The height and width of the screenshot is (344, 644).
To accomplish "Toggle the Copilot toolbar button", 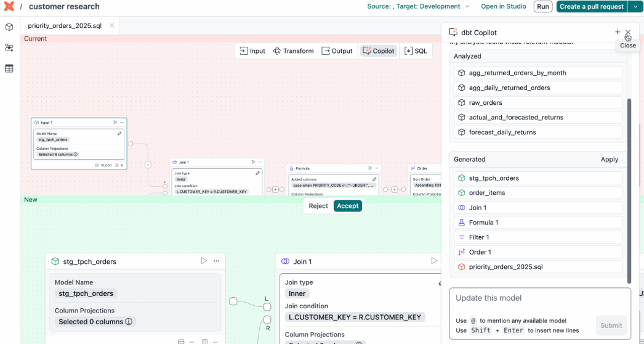I will tap(378, 51).
